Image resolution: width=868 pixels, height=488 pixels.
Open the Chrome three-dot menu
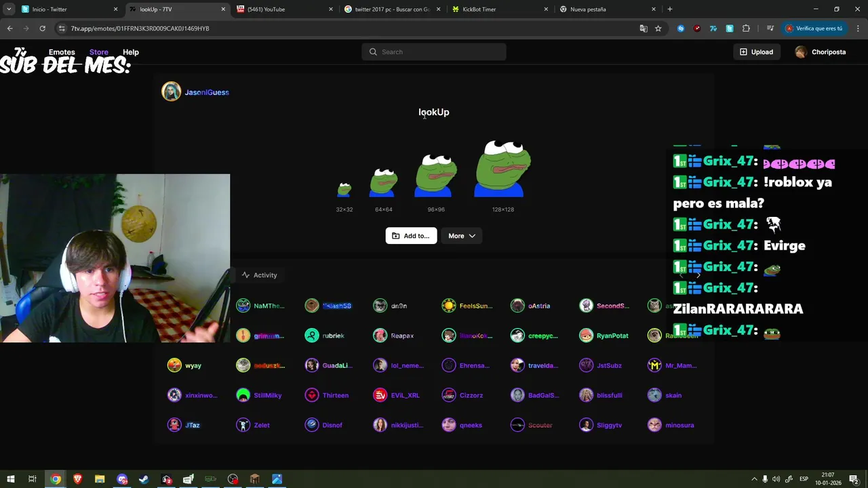[858, 28]
